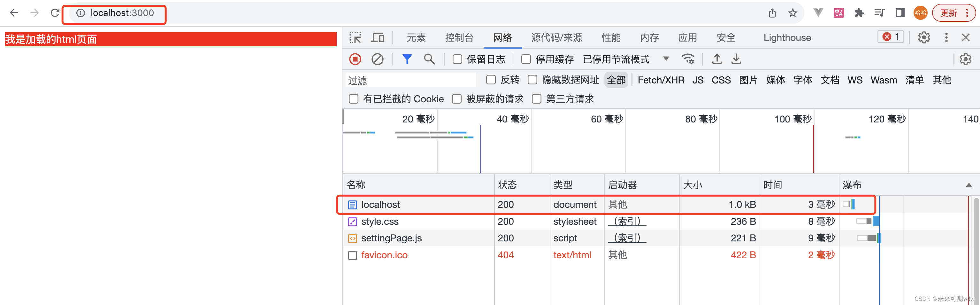Viewport: 980px width, 305px height.
Task: Select the 全部 filter
Action: point(616,80)
